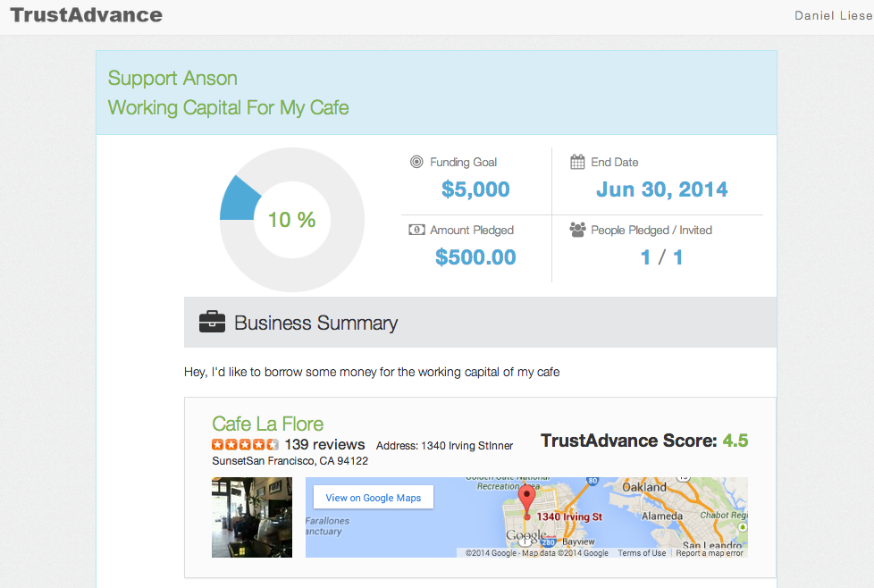The height and width of the screenshot is (588, 874).
Task: Click the red map marker pin
Action: coord(526,501)
